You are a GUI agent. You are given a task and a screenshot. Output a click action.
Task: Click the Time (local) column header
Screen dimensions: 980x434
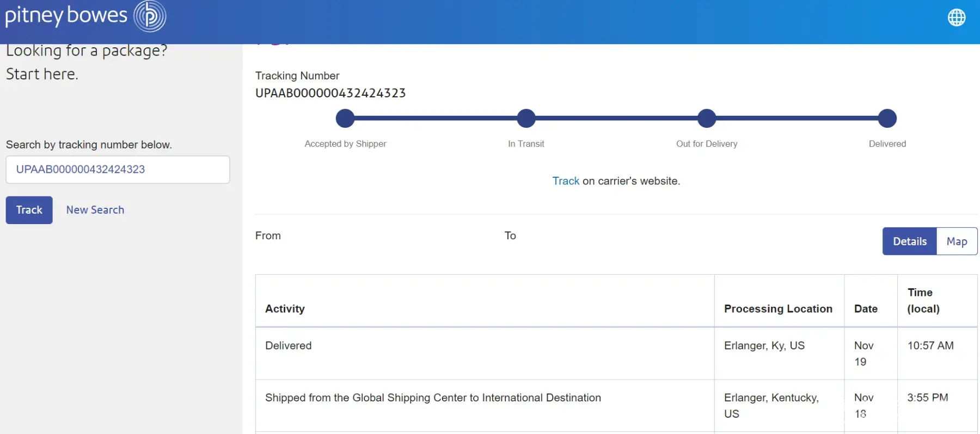point(923,301)
